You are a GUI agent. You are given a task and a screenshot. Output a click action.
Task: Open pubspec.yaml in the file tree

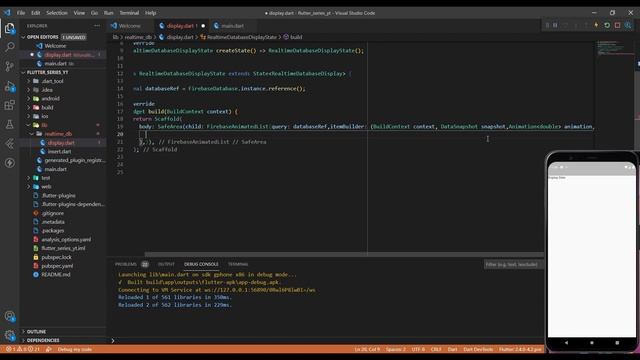(x=57, y=266)
